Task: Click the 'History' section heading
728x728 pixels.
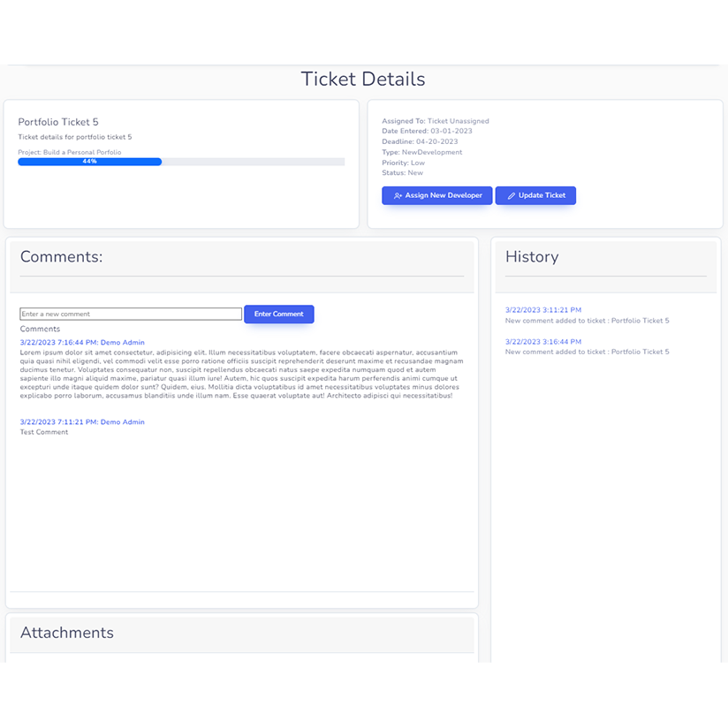Action: 532,257
